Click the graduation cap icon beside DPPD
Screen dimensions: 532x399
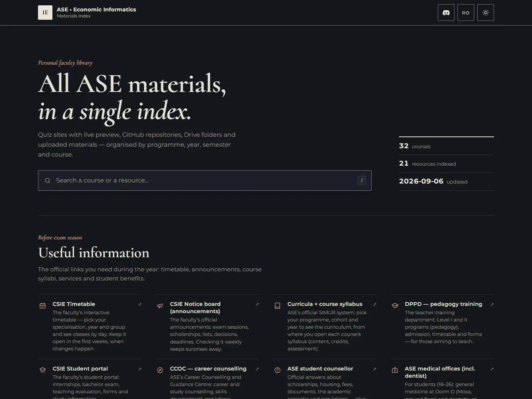coord(395,306)
